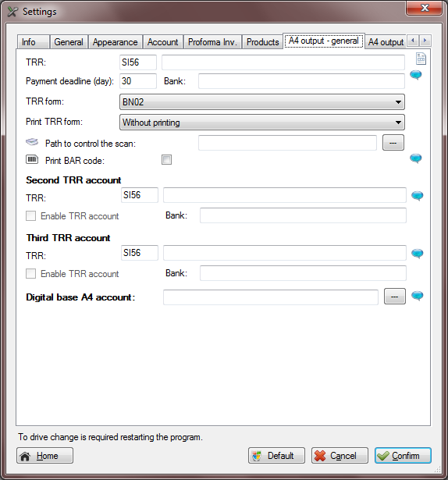
Task: Open the Proforma Inv. tab
Action: pos(212,42)
